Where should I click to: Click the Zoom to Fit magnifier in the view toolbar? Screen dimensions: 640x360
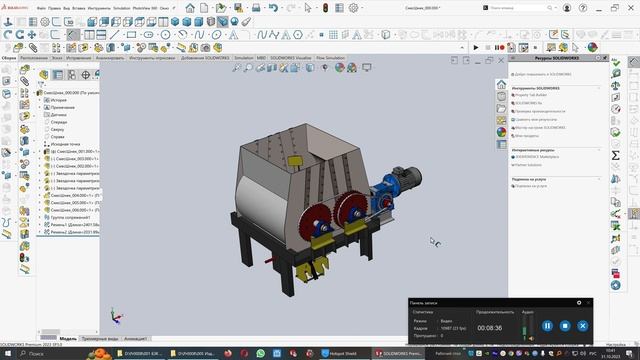click(x=236, y=68)
